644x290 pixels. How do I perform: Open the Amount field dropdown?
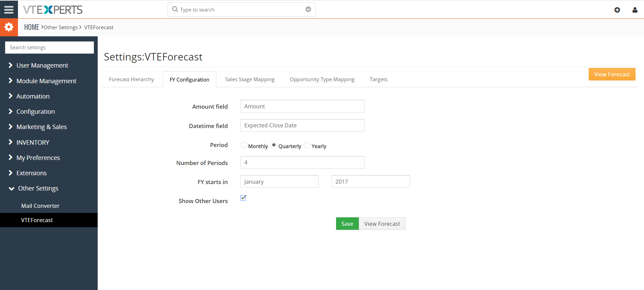coord(302,106)
